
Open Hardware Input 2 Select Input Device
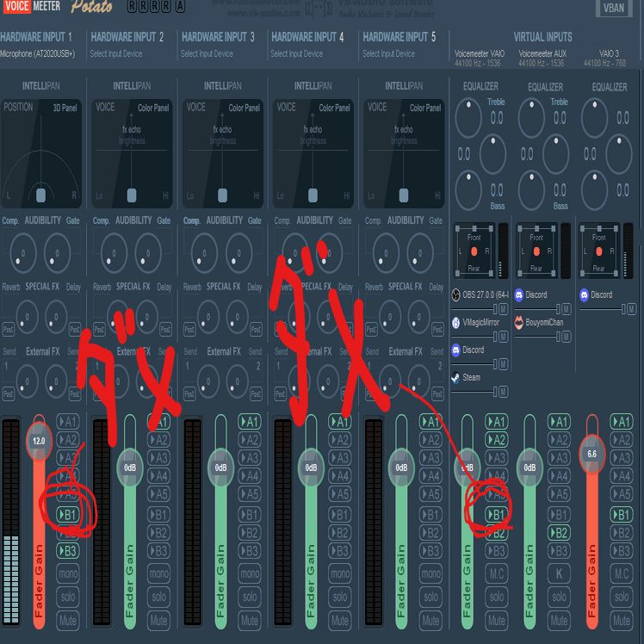tap(116, 53)
